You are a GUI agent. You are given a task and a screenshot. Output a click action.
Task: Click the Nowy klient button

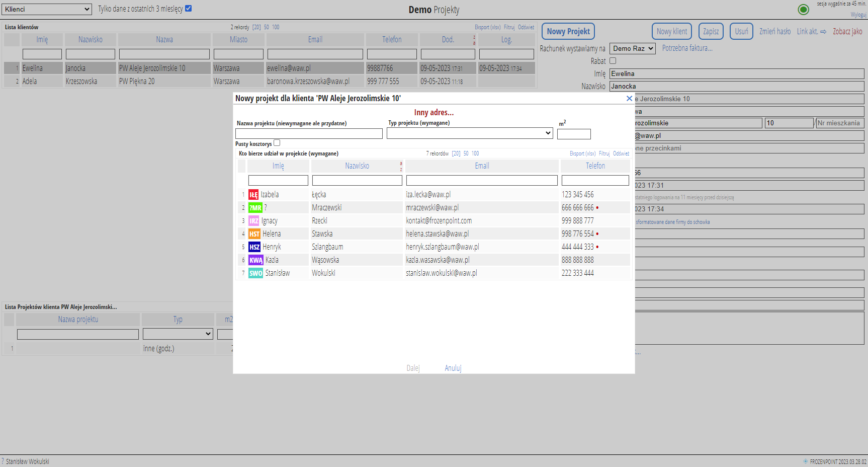671,31
